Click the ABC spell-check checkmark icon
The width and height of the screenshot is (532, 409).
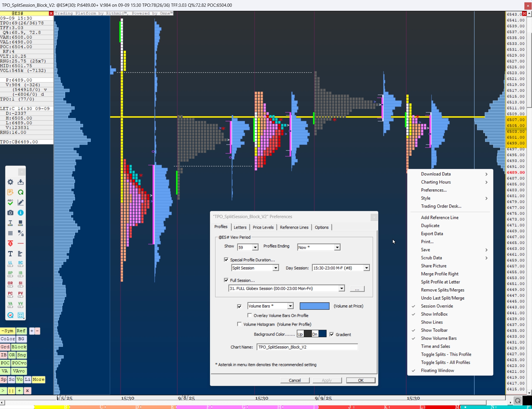(x=10, y=202)
